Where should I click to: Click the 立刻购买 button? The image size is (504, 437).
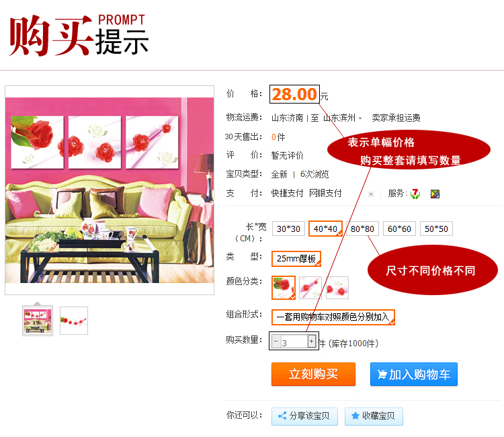313,374
